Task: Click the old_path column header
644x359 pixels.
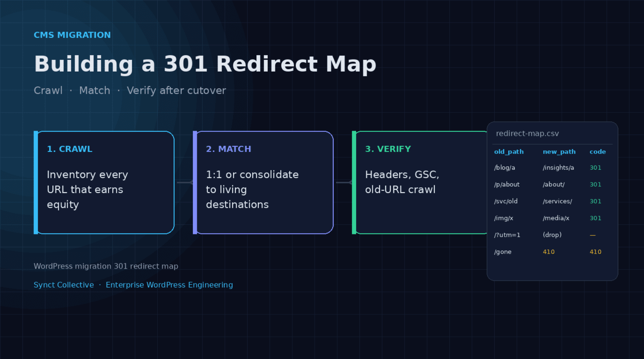Action: point(509,152)
